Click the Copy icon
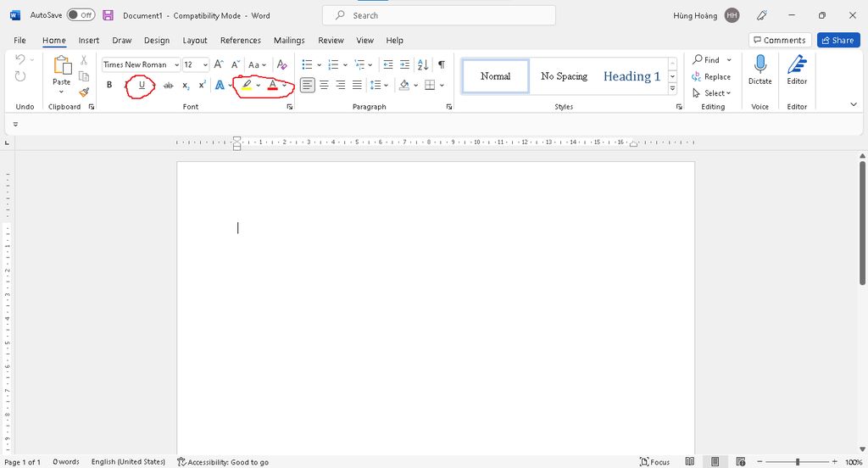This screenshot has height=468, width=868. click(x=84, y=76)
